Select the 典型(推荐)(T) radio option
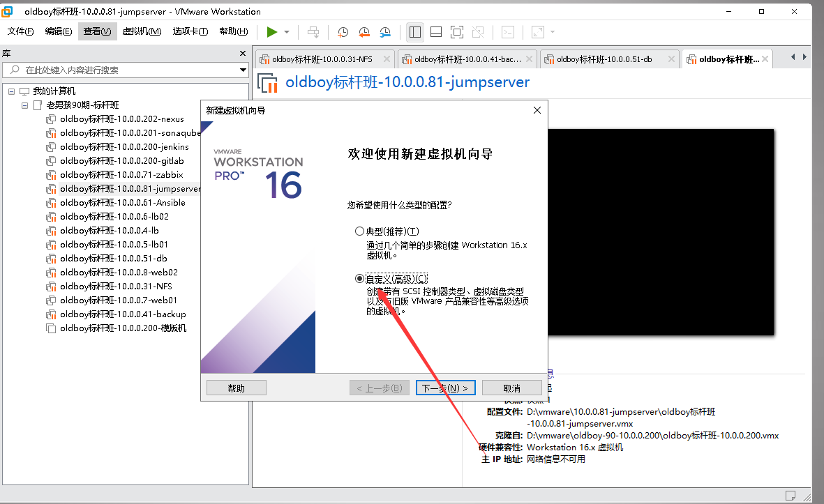The image size is (824, 504). (359, 231)
